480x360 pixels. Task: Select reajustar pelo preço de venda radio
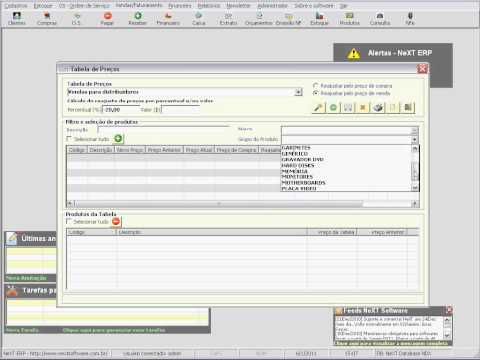(315, 93)
